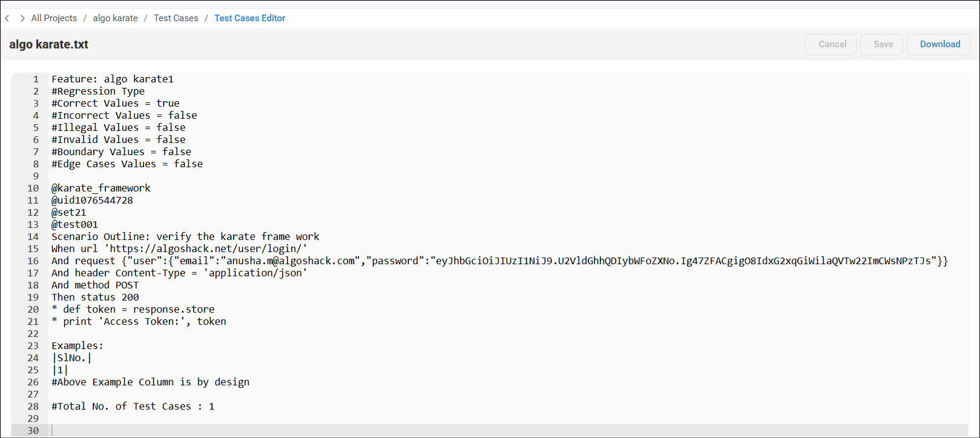Click line number 22 in the gutter
Viewport: 980px width, 438px height.
(33, 333)
